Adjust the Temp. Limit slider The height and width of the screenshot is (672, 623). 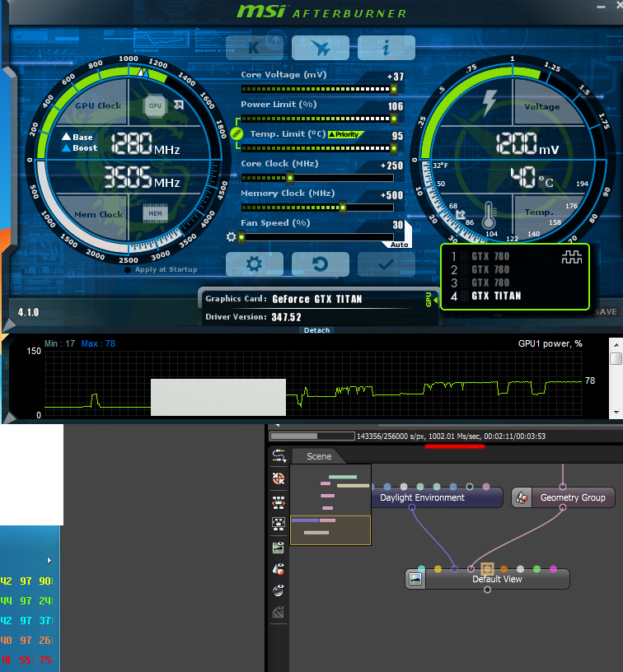tap(319, 148)
